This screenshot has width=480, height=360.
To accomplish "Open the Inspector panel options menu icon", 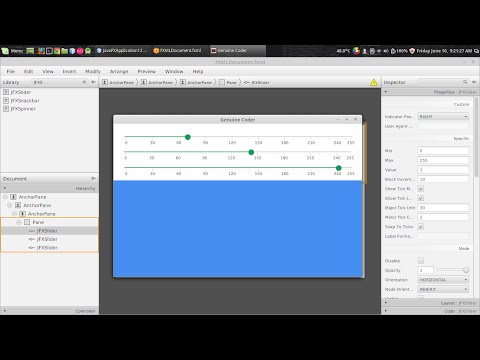I will click(x=474, y=82).
